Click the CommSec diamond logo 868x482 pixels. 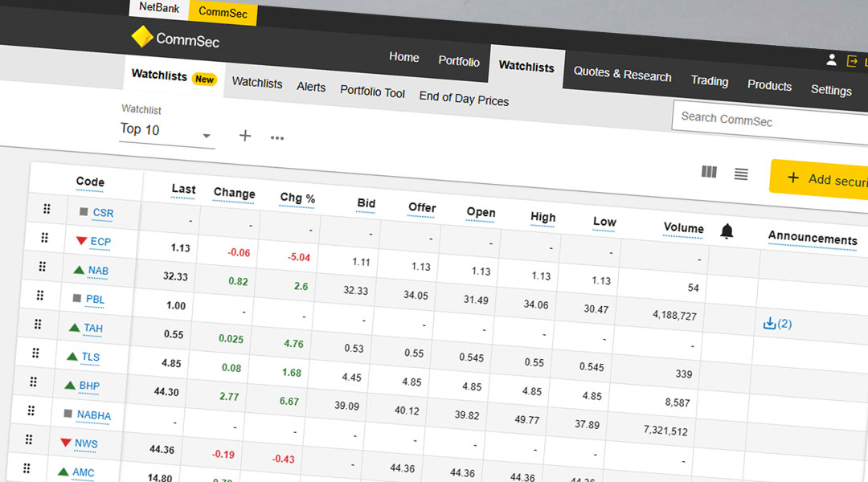(141, 36)
